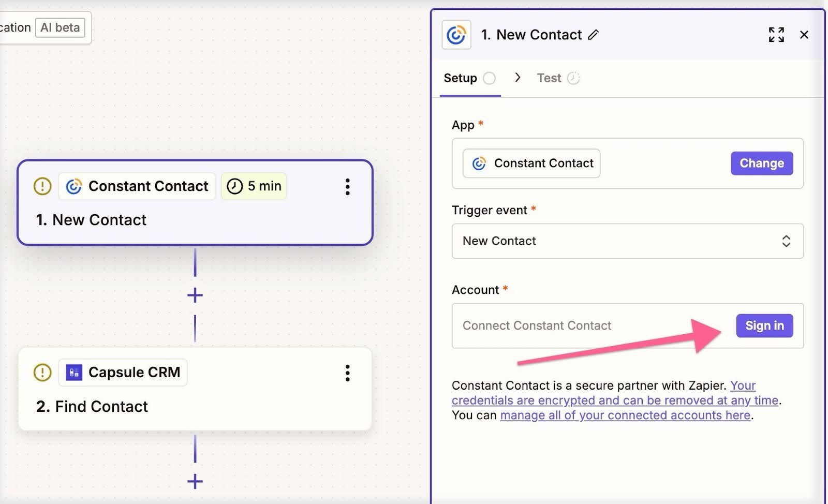Click the 5 min polling interval badge
The image size is (828, 504).
(x=254, y=186)
